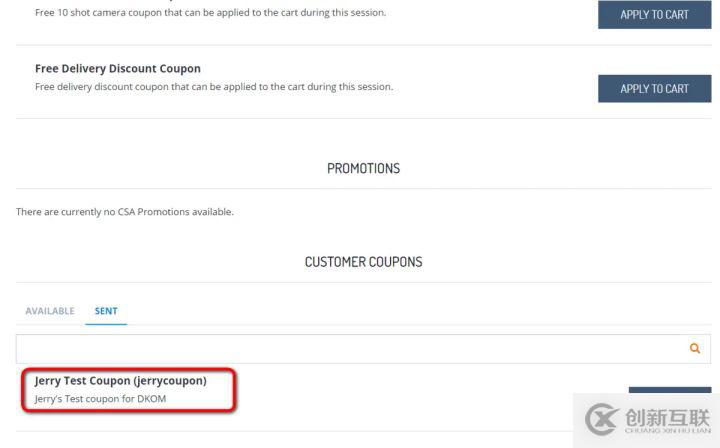
Task: Click the round CX watermark logo
Action: (601, 419)
